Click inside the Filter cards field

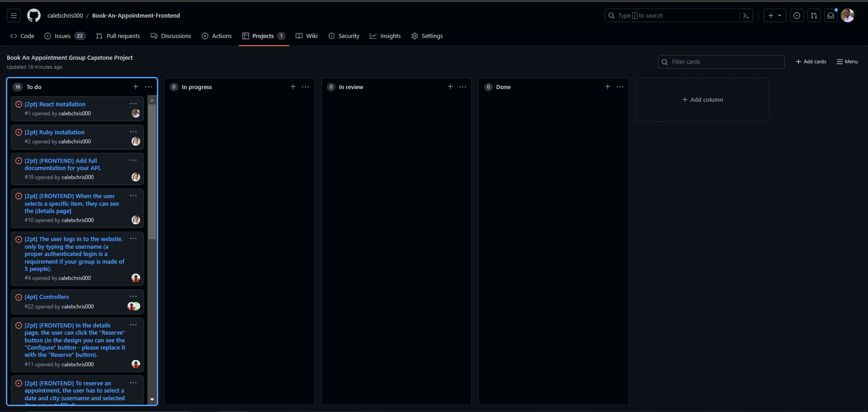tap(721, 62)
